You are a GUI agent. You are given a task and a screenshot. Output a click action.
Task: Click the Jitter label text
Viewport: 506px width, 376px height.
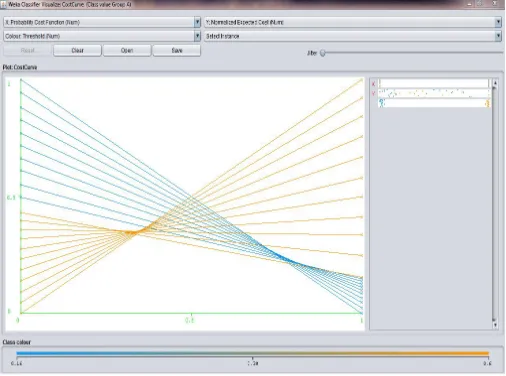click(312, 53)
